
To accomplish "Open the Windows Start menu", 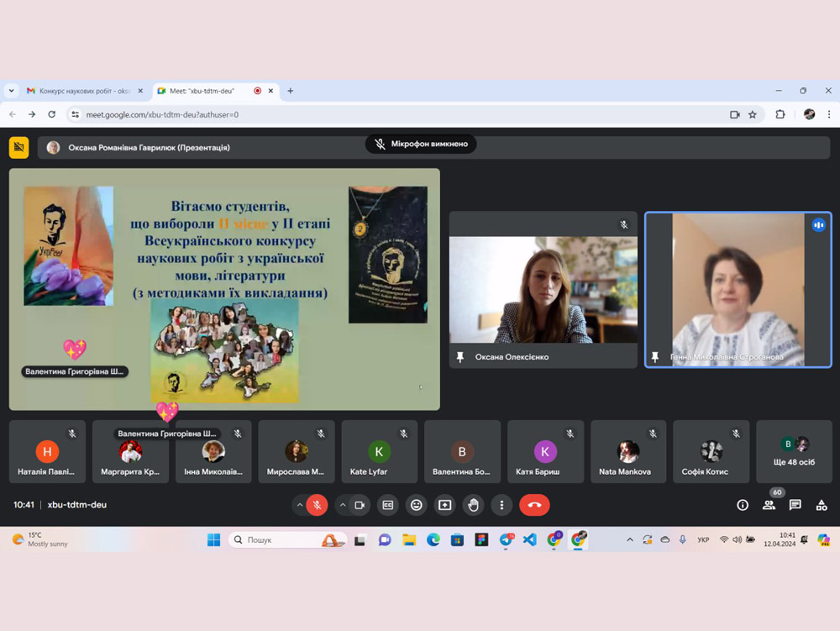I will click(x=213, y=539).
